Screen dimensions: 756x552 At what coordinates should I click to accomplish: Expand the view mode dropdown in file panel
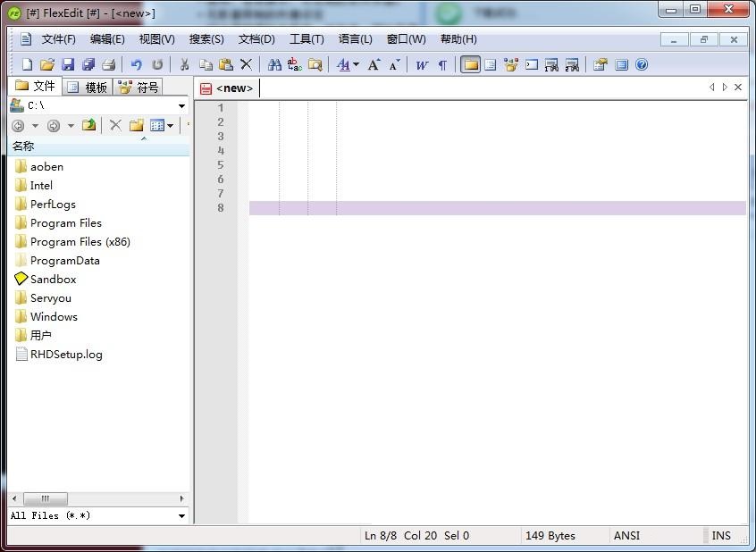170,126
